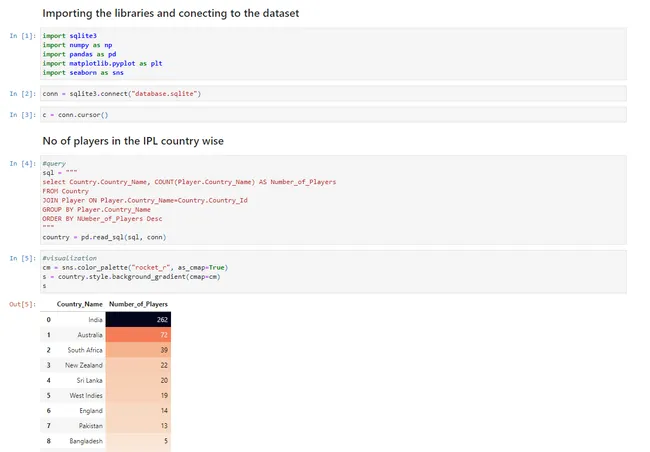This screenshot has width=650, height=452.
Task: Click the Country_Name column header
Action: click(80, 304)
